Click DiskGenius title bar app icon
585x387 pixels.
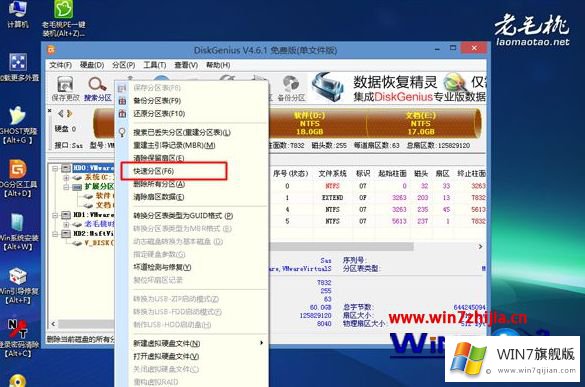(x=51, y=50)
